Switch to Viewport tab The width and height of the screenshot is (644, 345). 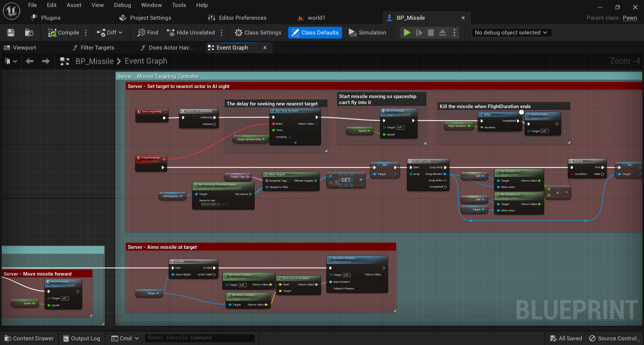click(x=20, y=48)
